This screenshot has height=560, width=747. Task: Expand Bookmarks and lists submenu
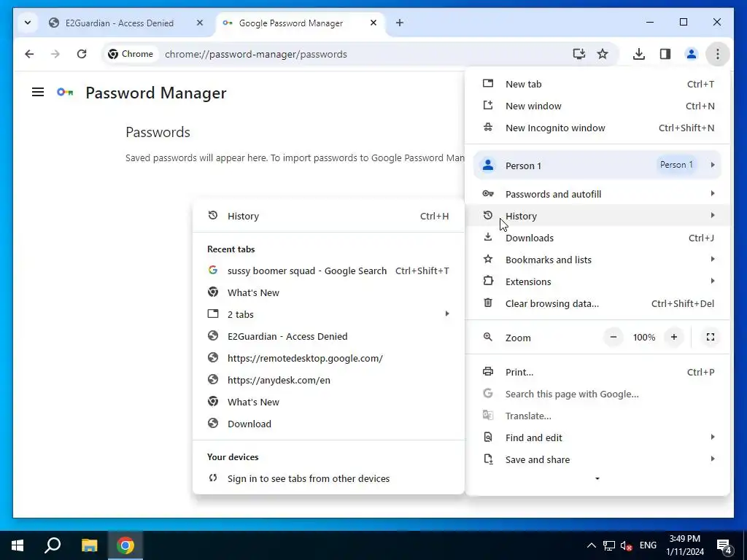click(598, 260)
